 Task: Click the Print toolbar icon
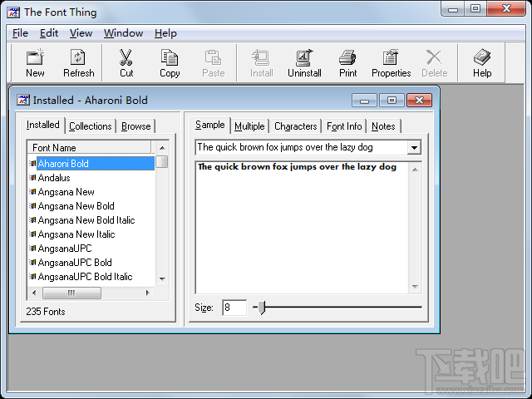pyautogui.click(x=347, y=57)
